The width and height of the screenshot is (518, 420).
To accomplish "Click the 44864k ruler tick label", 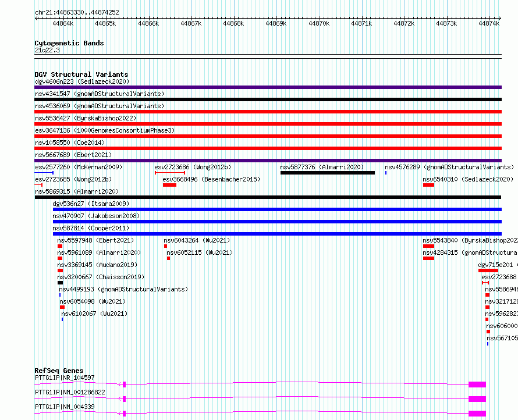I will coord(63,23).
